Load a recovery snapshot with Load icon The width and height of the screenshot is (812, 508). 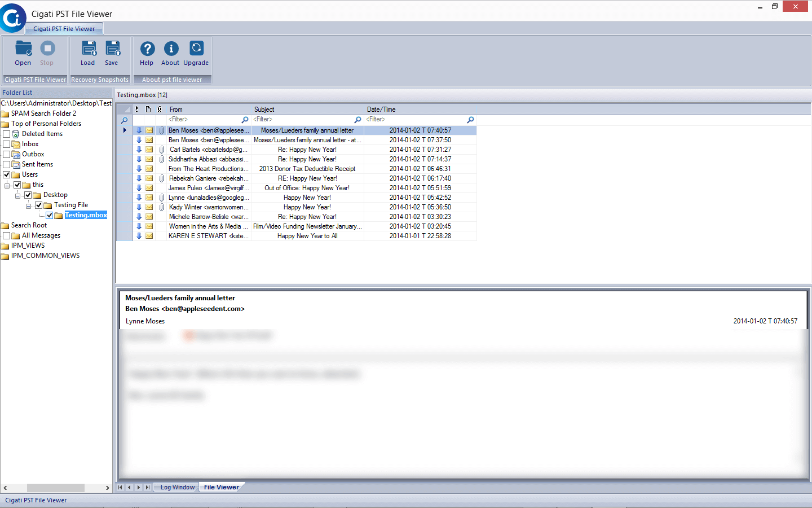(89, 49)
